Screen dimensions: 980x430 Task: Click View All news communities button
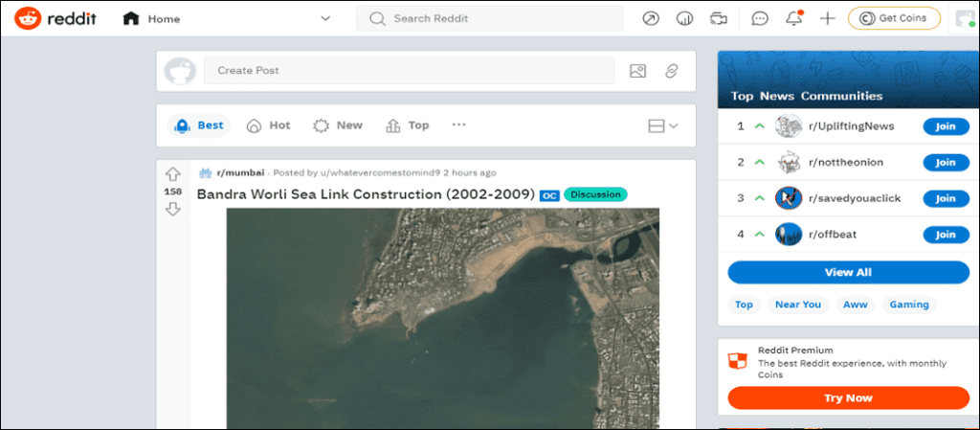click(x=848, y=272)
